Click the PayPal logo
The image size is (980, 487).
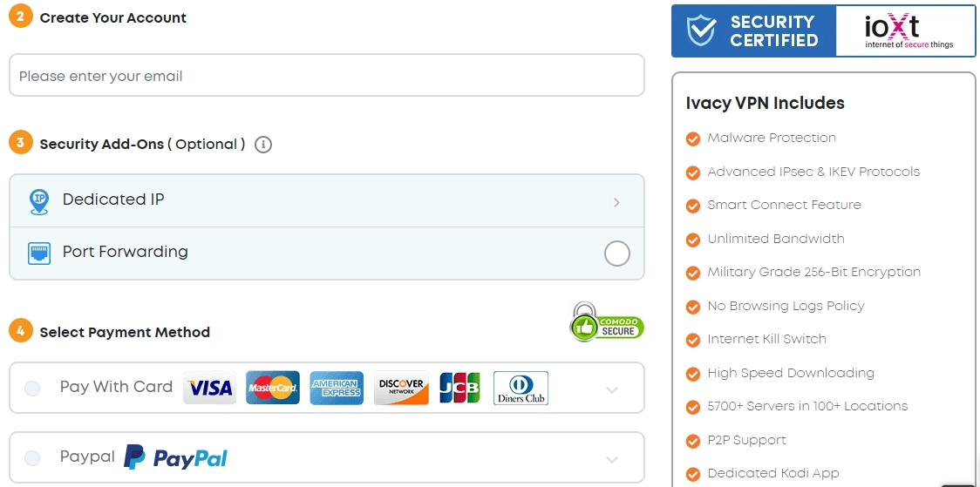coord(176,457)
